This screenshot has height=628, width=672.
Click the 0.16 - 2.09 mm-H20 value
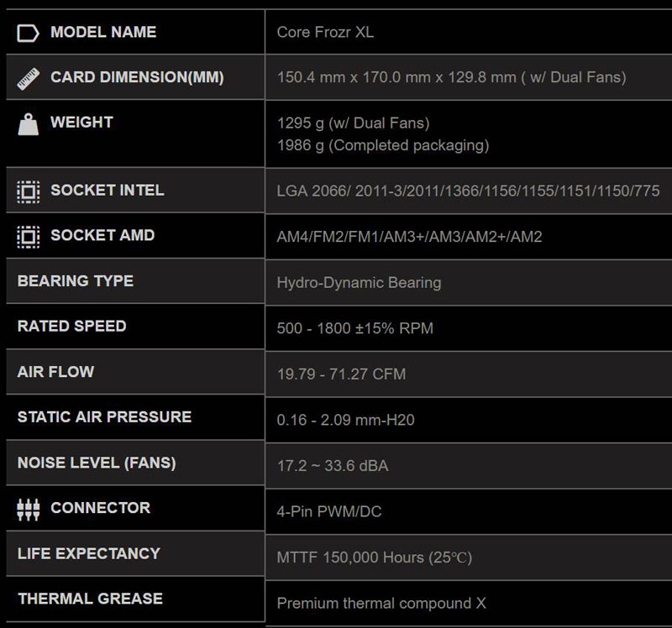pyautogui.click(x=345, y=420)
